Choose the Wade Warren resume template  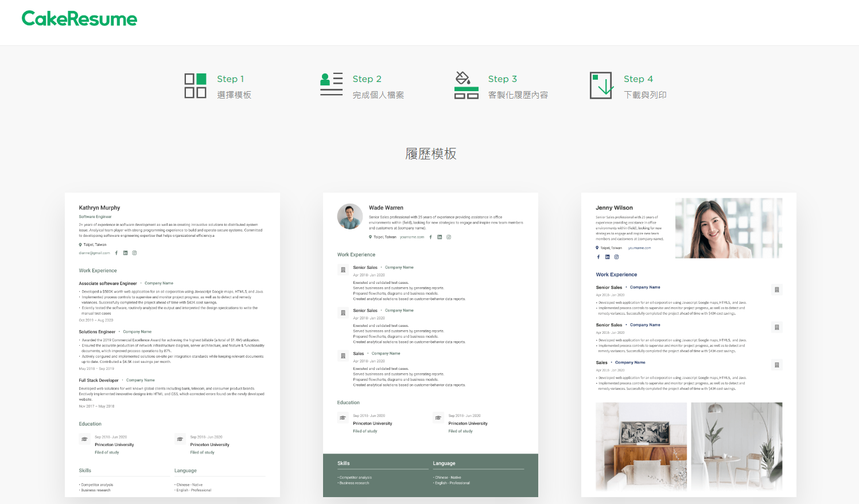(430, 344)
